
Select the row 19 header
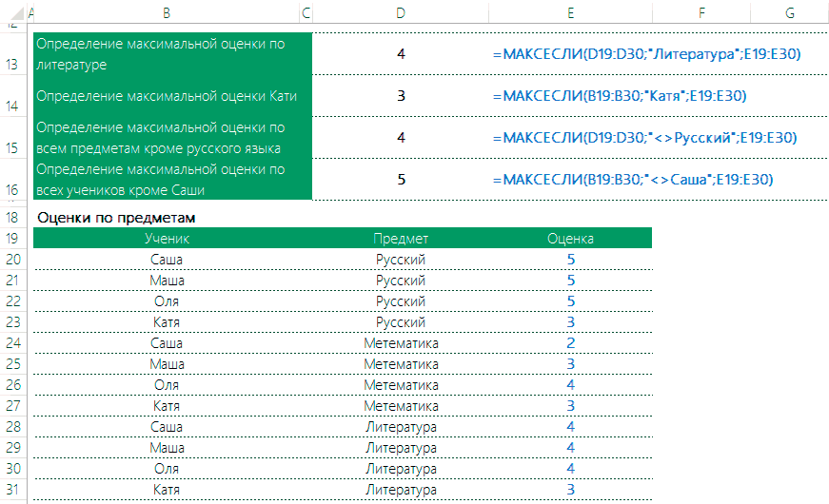(13, 238)
